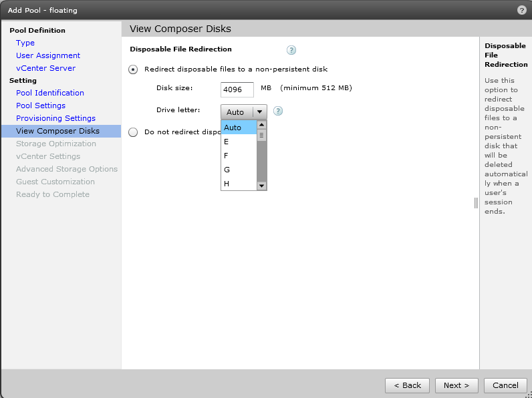Click the 'minimum 512 MB' hint text
Viewport: 532px width, 398px height.
tap(316, 88)
